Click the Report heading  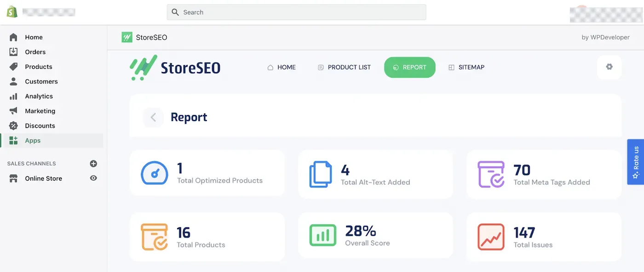189,117
